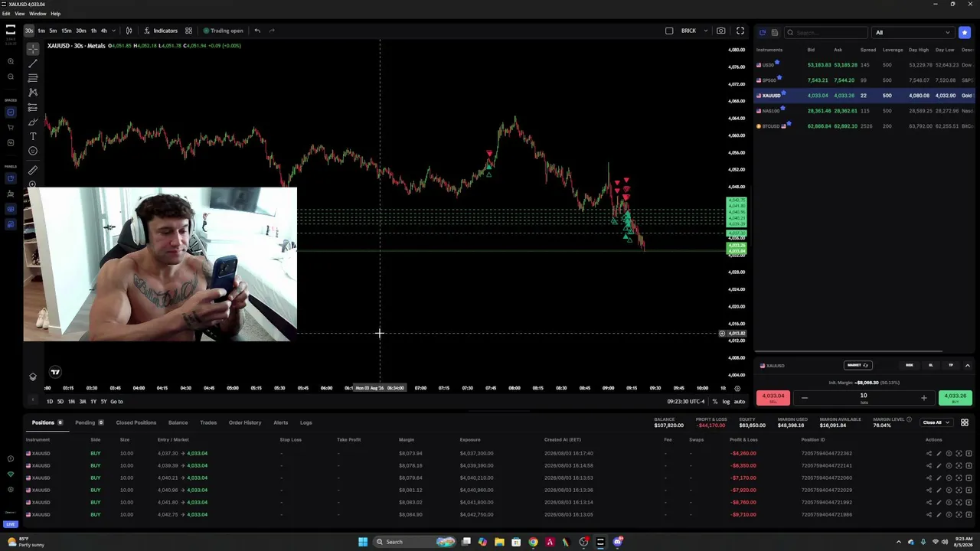This screenshot has height=551, width=980.
Task: Open the View menu
Action: pyautogui.click(x=20, y=14)
